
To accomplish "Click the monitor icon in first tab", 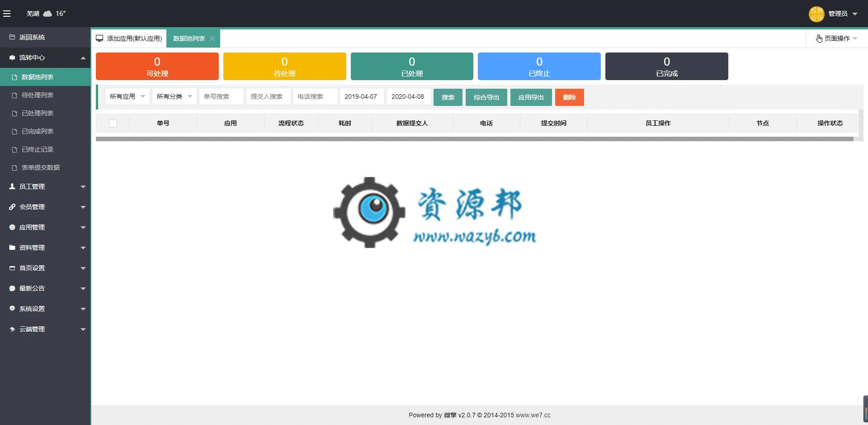I will (x=99, y=38).
